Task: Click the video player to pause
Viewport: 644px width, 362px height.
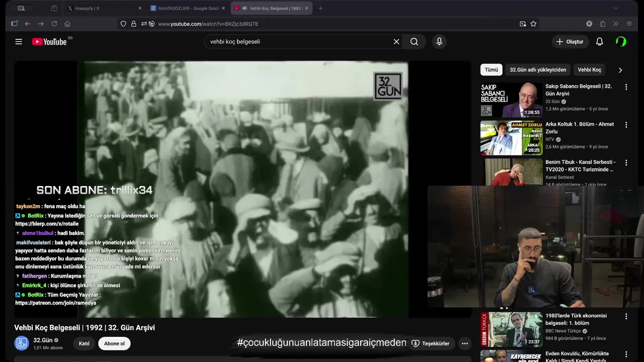Action: pyautogui.click(x=243, y=189)
